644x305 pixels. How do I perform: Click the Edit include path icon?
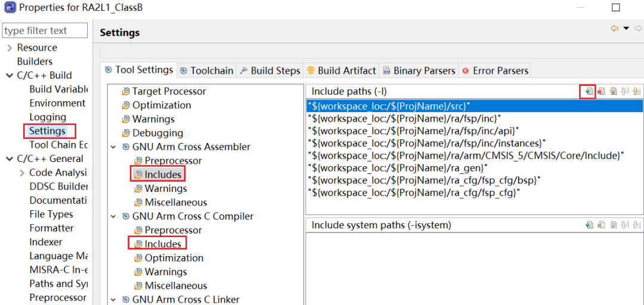613,91
